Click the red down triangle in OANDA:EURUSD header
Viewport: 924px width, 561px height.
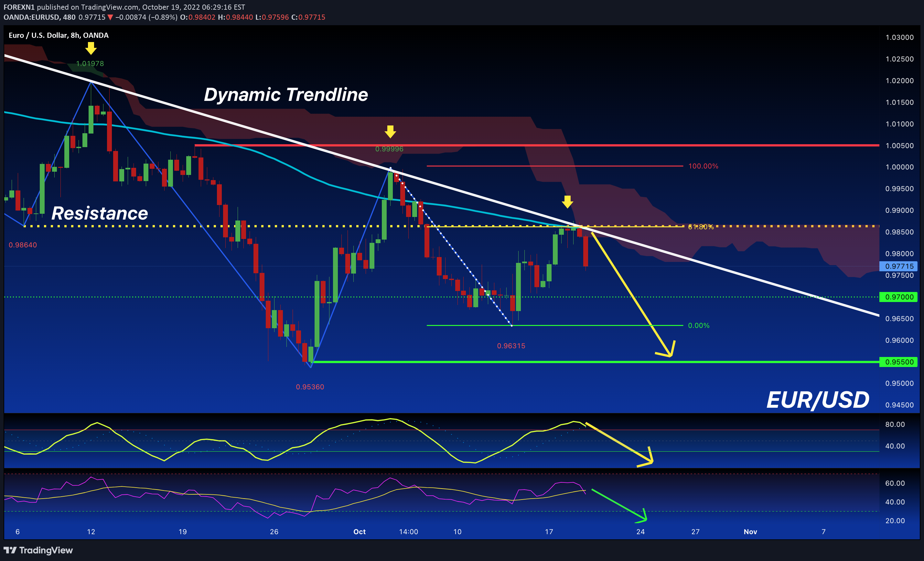110,17
